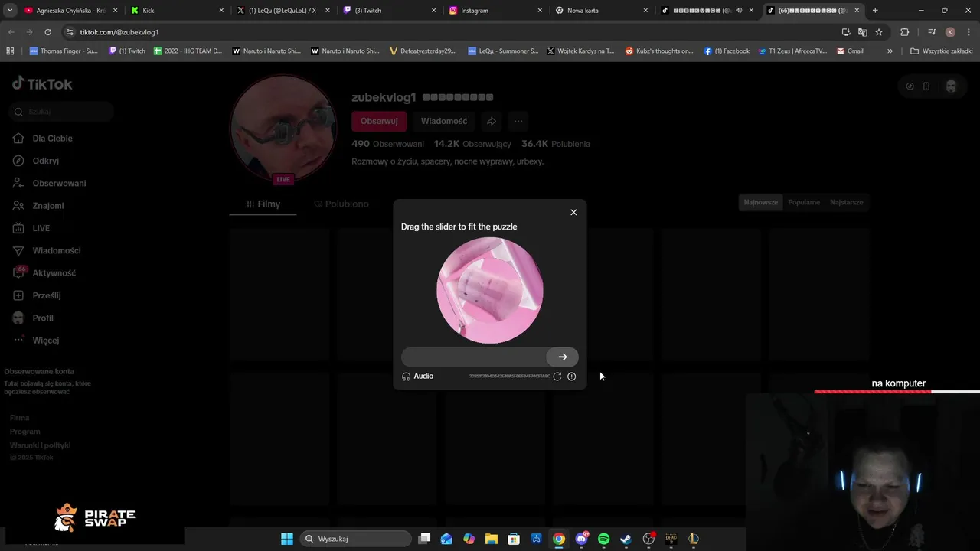Open the Chrome apps grid icon
This screenshot has height=551, width=980.
(x=10, y=51)
